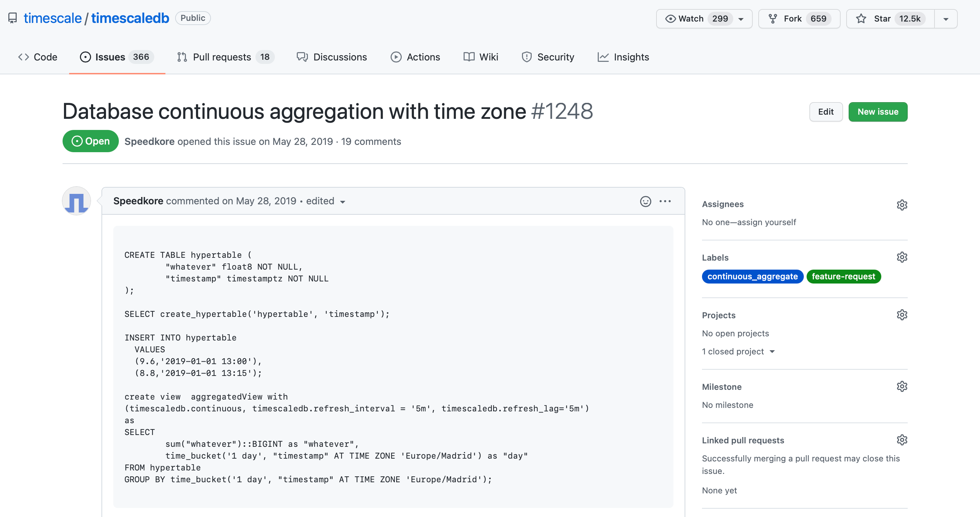
Task: Expand the Star lists dropdown arrow
Action: tap(946, 19)
